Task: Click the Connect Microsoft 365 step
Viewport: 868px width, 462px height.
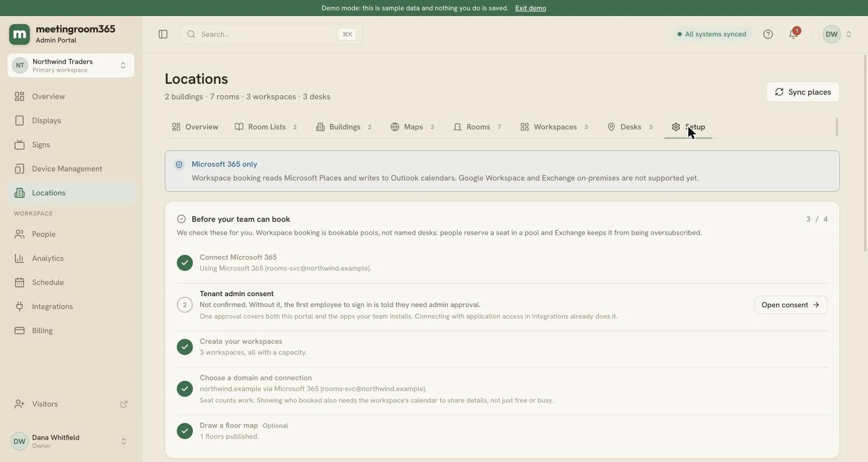Action: (x=502, y=263)
